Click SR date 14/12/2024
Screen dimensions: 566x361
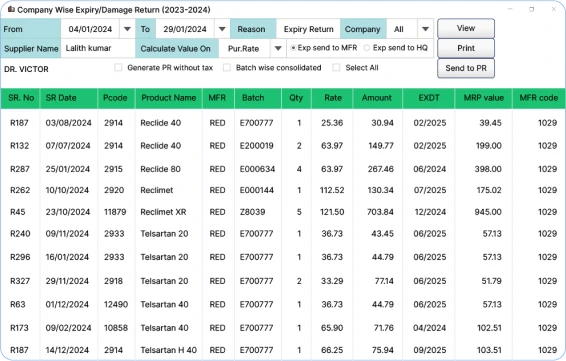click(67, 350)
